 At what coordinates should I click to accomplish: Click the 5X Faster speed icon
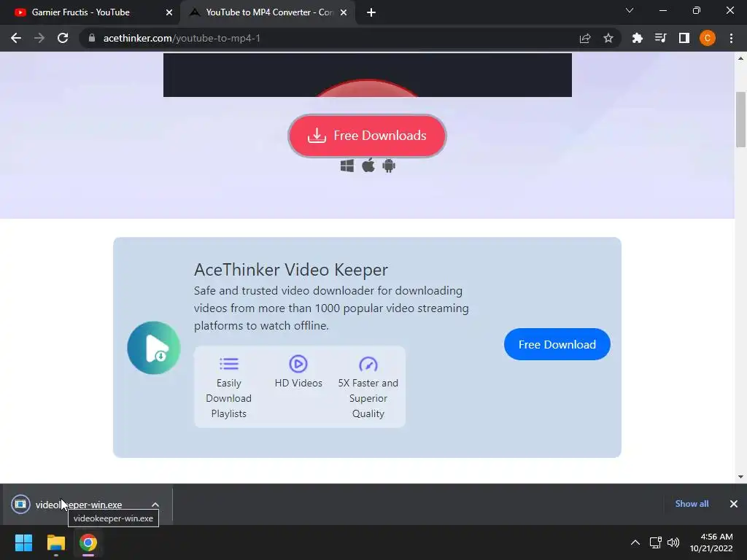coord(368,365)
